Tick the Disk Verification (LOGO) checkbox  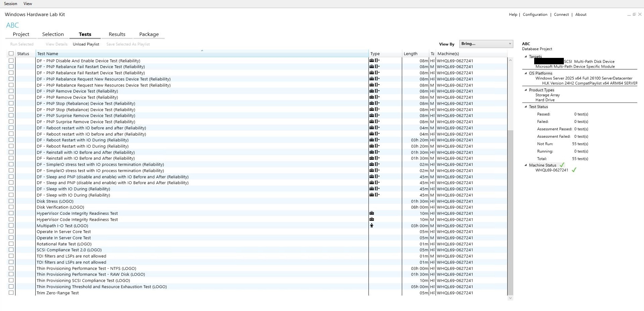point(11,207)
